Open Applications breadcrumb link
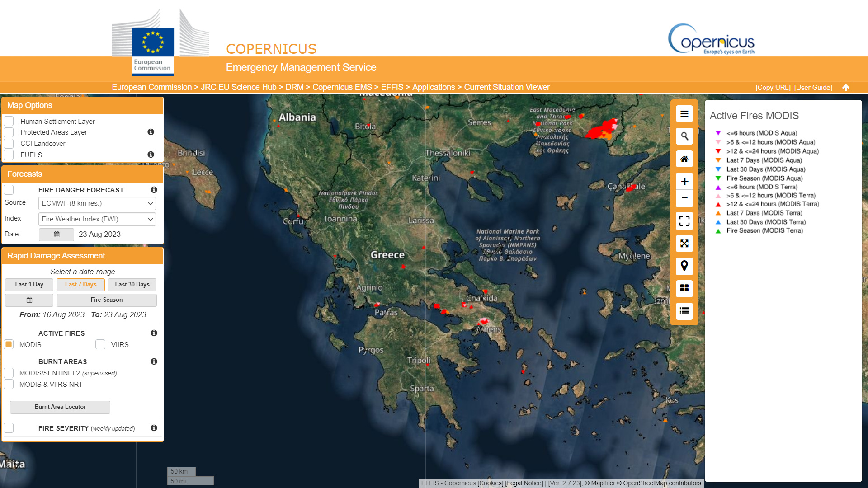 click(x=434, y=87)
